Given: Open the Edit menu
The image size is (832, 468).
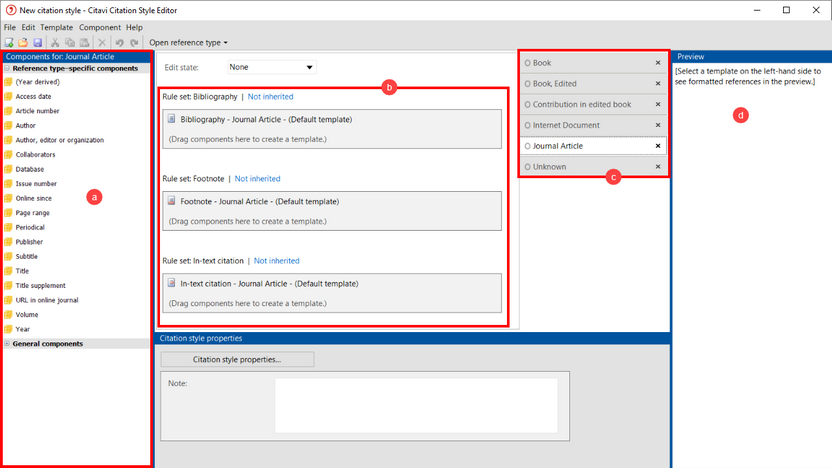Looking at the screenshot, I should (x=28, y=27).
